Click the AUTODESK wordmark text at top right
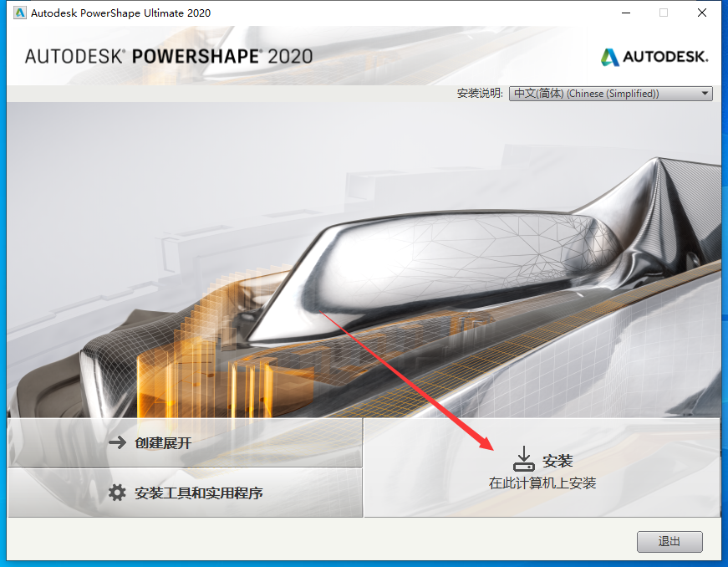 click(x=665, y=58)
